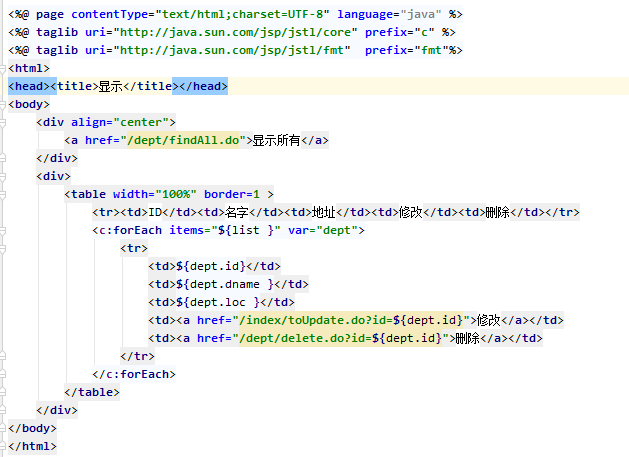Click the "/dept/delete.do?id=" href string

click(305, 338)
